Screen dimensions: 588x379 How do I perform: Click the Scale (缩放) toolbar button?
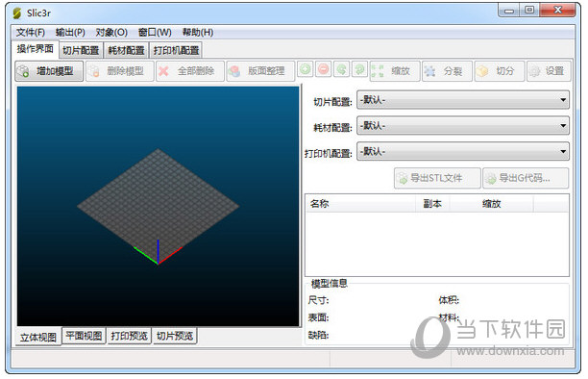coord(395,71)
